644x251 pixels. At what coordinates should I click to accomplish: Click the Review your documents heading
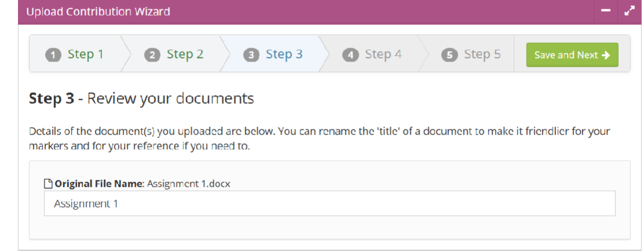coord(171,99)
